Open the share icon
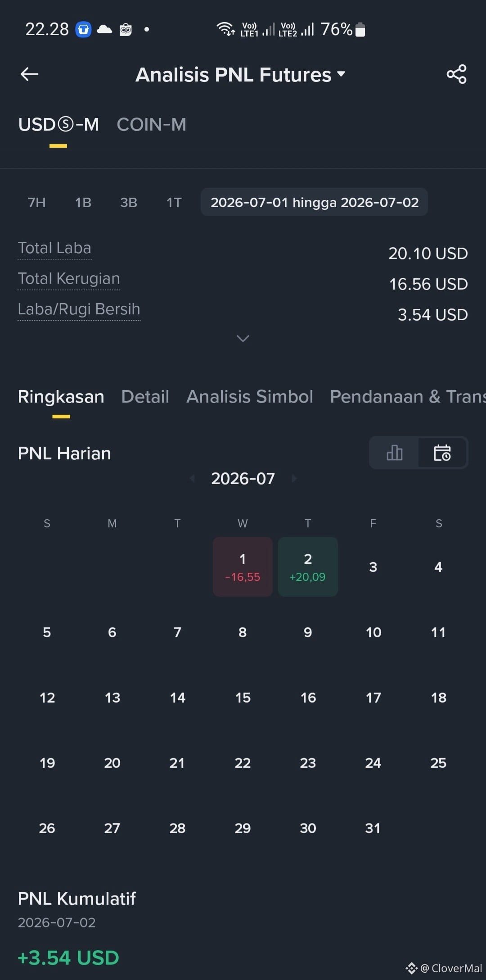Screen dimensions: 486x980 [x=456, y=74]
